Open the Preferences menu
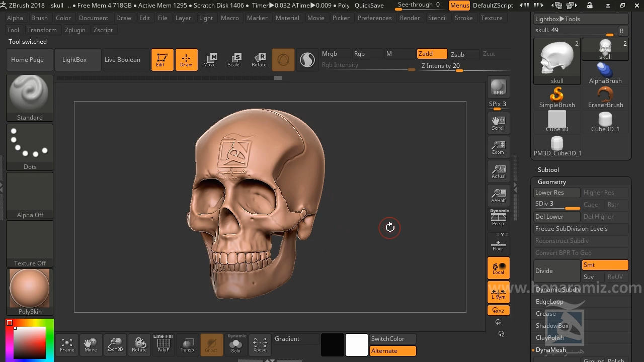Viewport: 644px width, 362px height. (x=374, y=18)
